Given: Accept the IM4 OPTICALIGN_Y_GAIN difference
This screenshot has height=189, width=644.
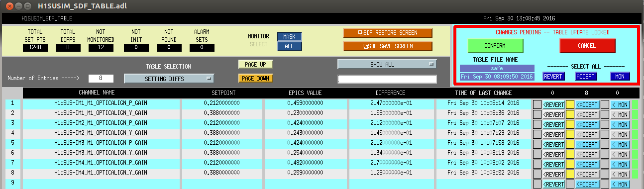Looking at the screenshot, I should [x=587, y=174].
